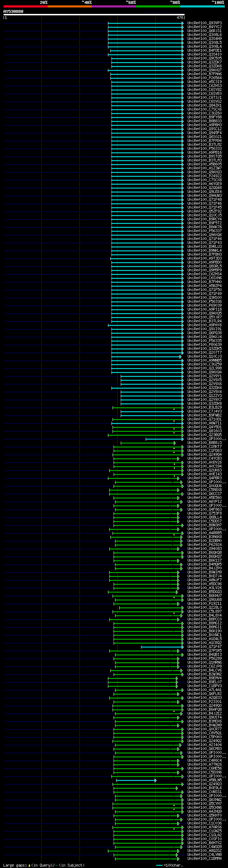The height and width of the screenshot is (868, 228).
Task: Select the UniRef100_C6HE56 label
Action: point(204,768)
